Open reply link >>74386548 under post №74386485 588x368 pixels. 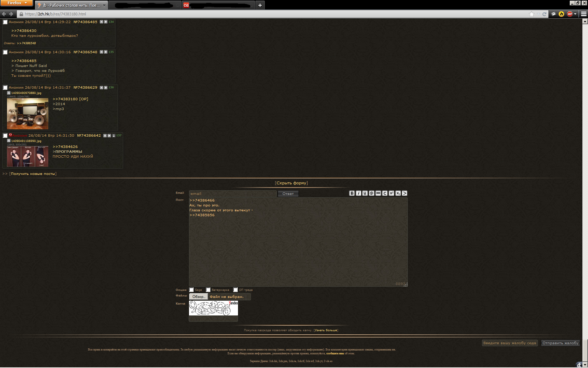pyautogui.click(x=26, y=43)
